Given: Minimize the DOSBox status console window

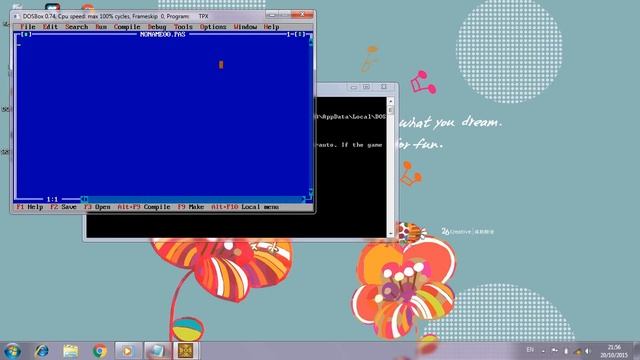Looking at the screenshot, I should tap(353, 87).
